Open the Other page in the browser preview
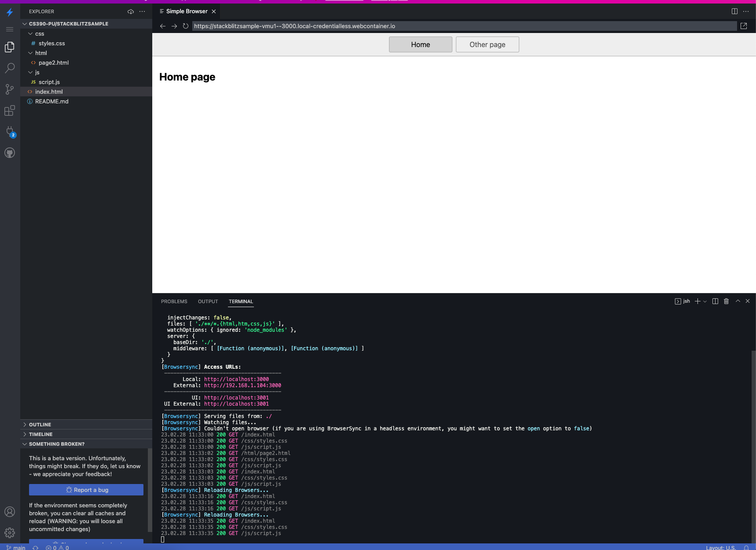Screen dimensions: 756x550 (487, 44)
